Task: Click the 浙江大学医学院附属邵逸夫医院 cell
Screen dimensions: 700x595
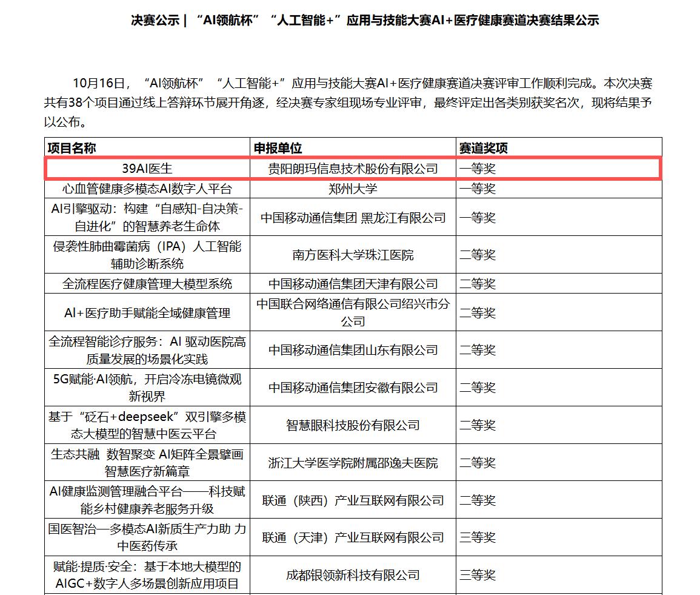Action: (353, 463)
